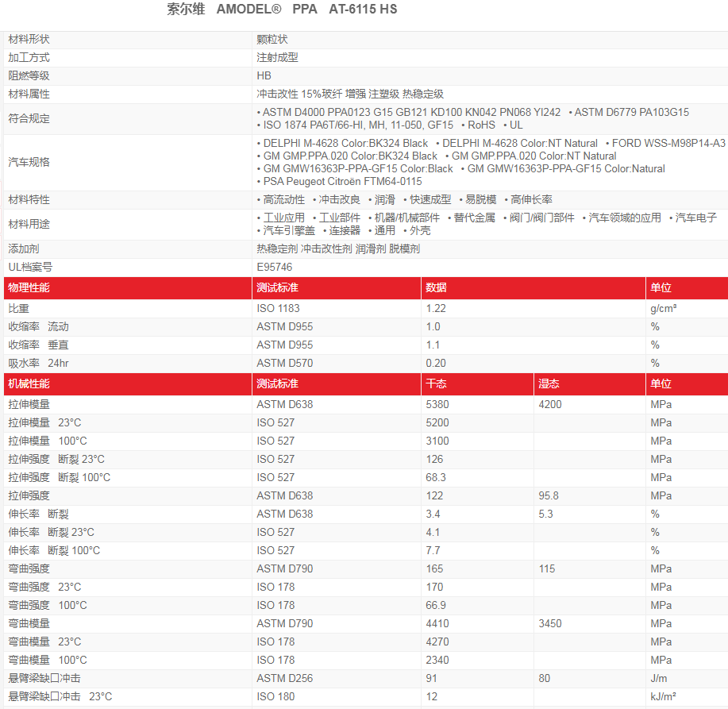728x709 pixels.
Task: Click the wet flexural modulus '3450'
Action: (550, 624)
